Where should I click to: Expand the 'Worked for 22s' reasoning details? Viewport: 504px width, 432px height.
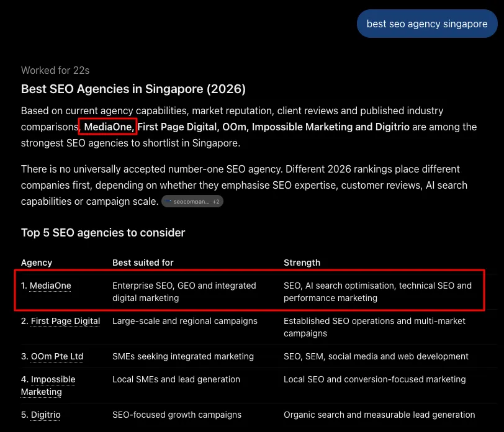55,70
